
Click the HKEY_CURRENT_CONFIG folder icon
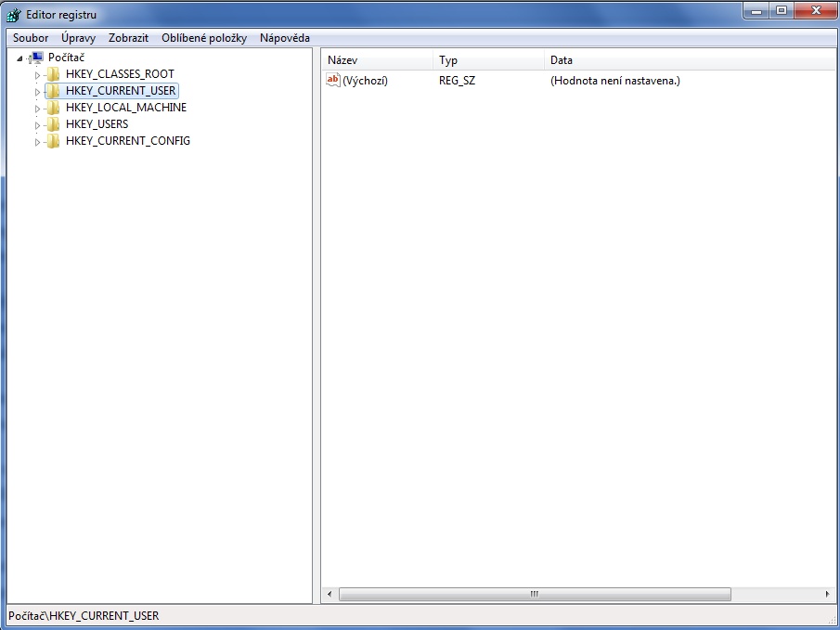pos(53,141)
